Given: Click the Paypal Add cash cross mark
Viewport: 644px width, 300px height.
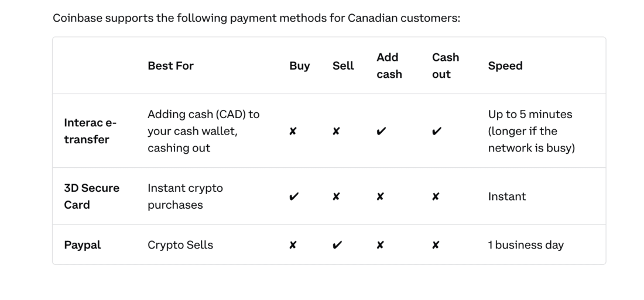Looking at the screenshot, I should (x=380, y=245).
